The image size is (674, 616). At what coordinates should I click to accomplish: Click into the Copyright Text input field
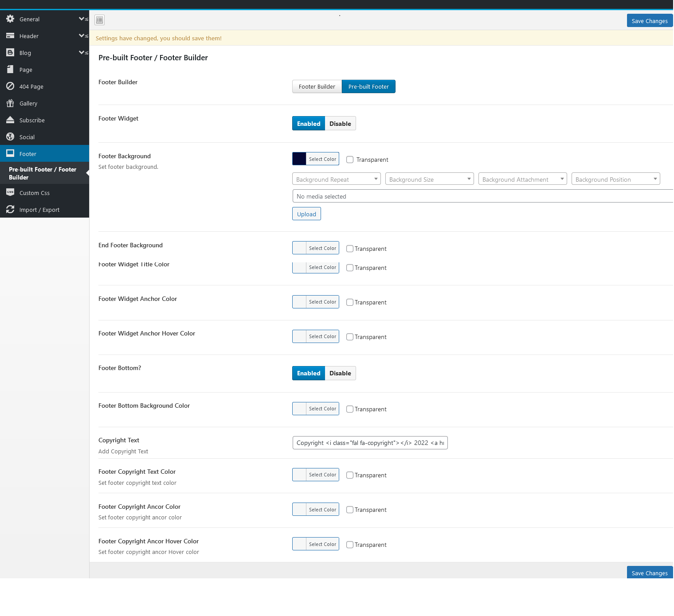click(x=370, y=443)
